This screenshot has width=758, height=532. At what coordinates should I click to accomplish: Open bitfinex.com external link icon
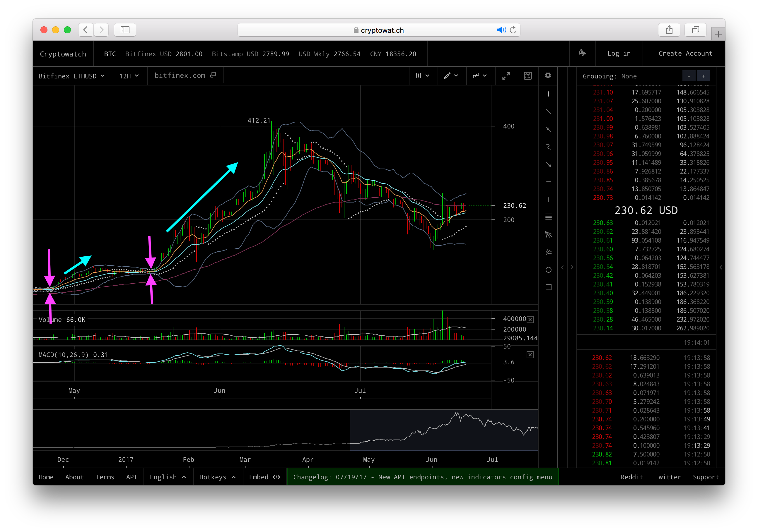tap(213, 75)
